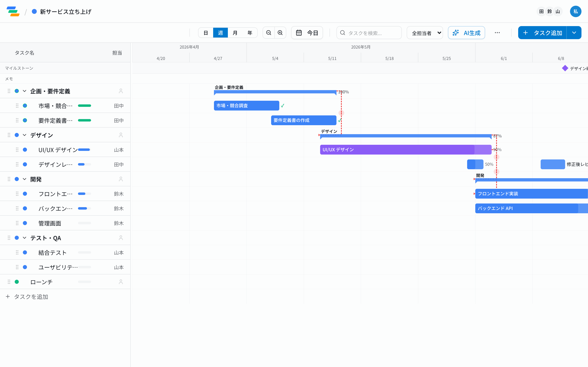Open the three-dot more options menu

(497, 33)
